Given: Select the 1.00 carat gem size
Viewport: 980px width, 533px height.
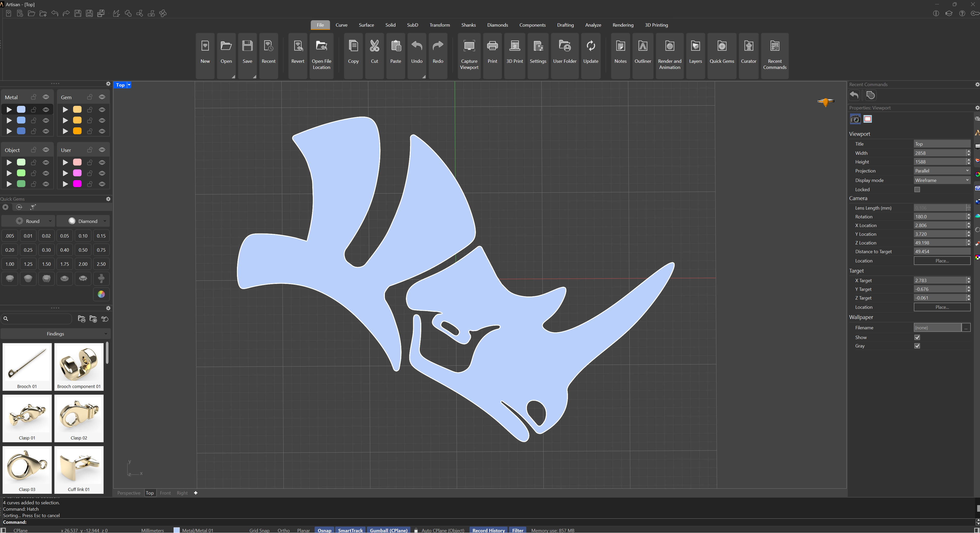Looking at the screenshot, I should point(10,264).
